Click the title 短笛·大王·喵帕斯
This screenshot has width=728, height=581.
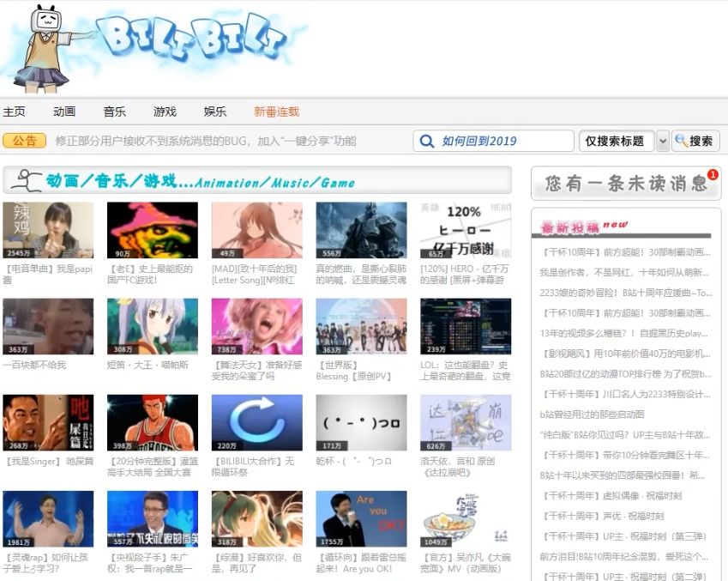(x=147, y=365)
